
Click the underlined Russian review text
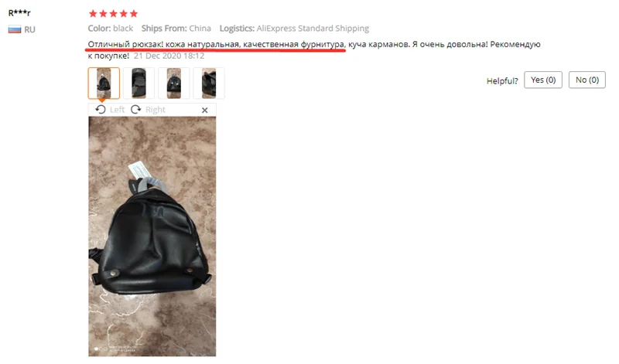pyautogui.click(x=216, y=45)
